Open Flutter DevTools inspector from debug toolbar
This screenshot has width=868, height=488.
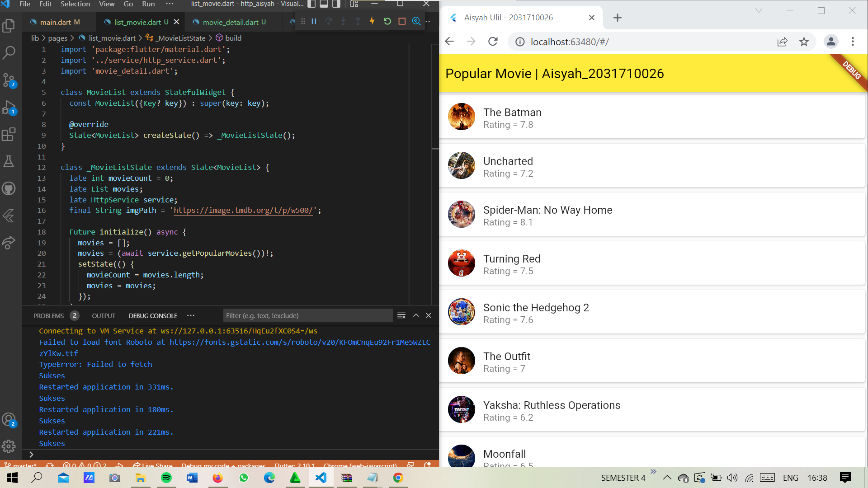(417, 21)
